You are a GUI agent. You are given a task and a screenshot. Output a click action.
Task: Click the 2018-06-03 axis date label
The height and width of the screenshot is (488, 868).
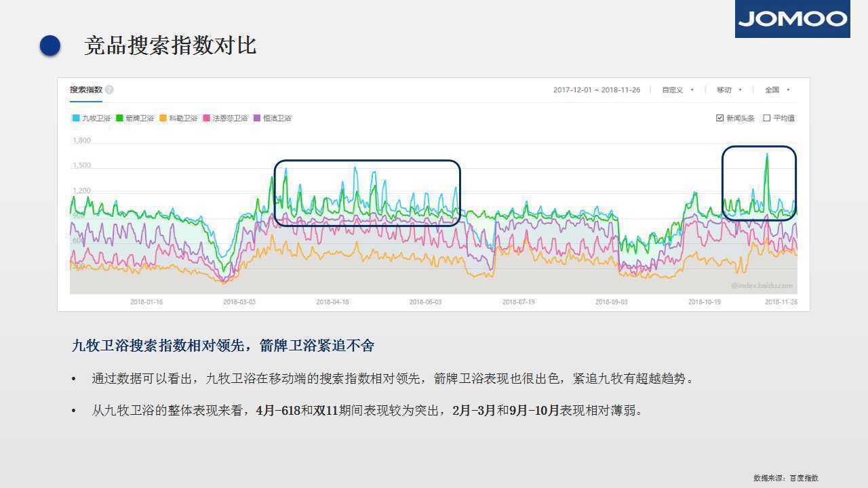point(425,302)
